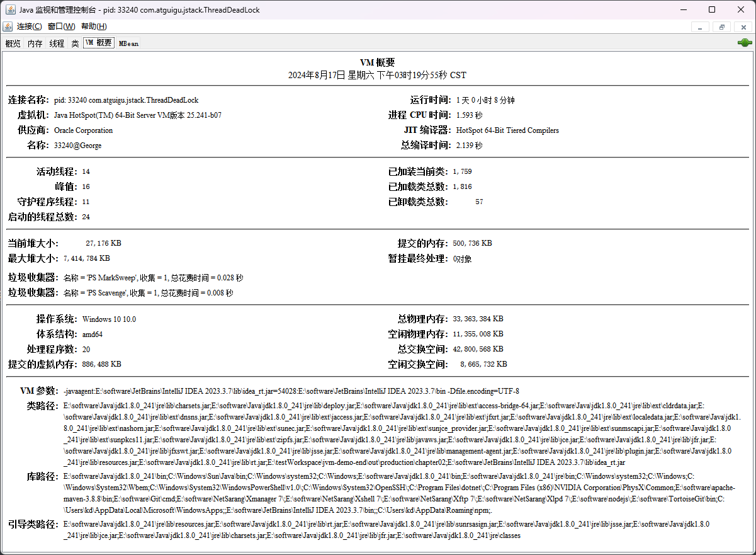The width and height of the screenshot is (756, 555).
Task: Click the 库路径 label
Action: [43, 477]
